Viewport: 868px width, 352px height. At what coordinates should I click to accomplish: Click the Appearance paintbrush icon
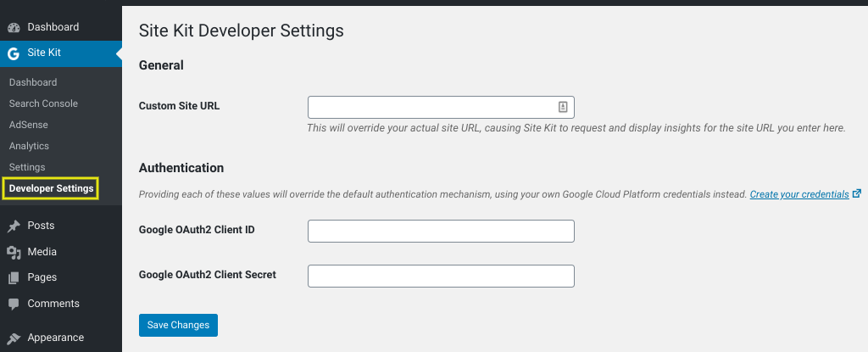tap(14, 338)
